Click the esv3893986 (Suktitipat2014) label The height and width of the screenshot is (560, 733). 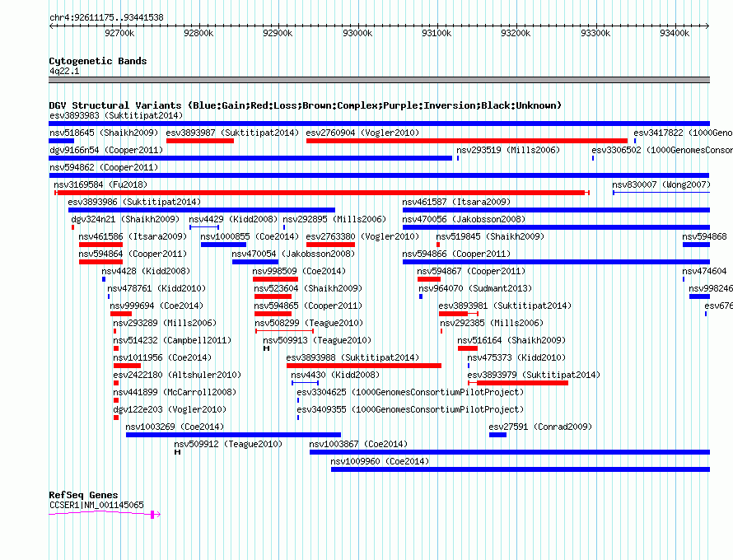(134, 202)
